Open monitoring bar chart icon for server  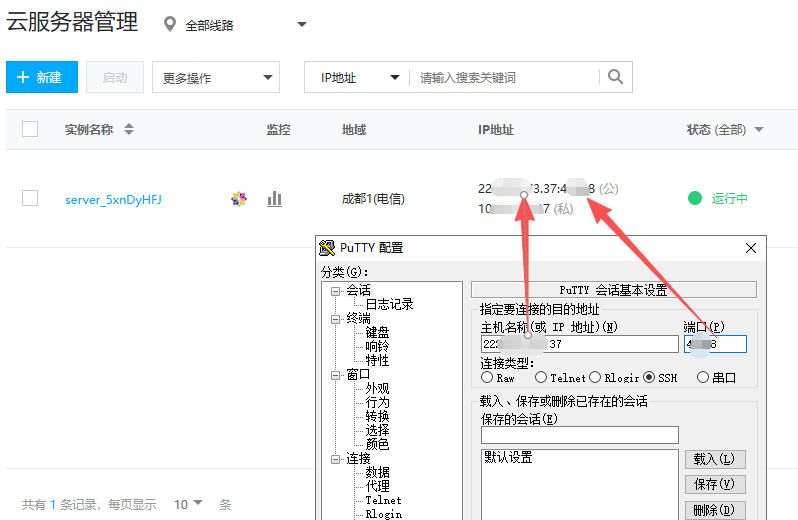pos(274,199)
